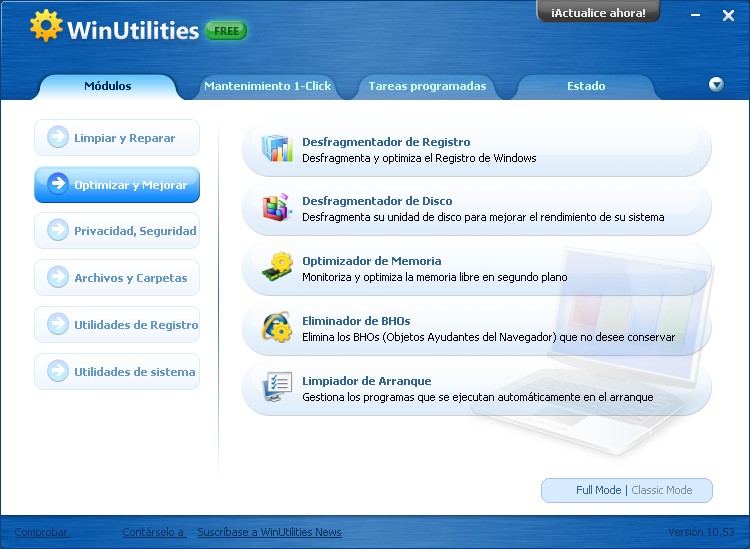Click the Desfragmentador de Disco icon
The height and width of the screenshot is (549, 750).
(x=277, y=208)
